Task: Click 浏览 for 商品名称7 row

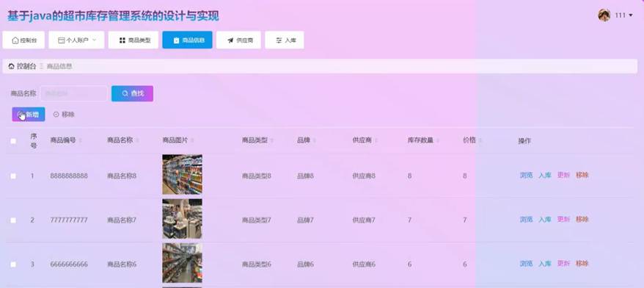Action: click(x=526, y=219)
